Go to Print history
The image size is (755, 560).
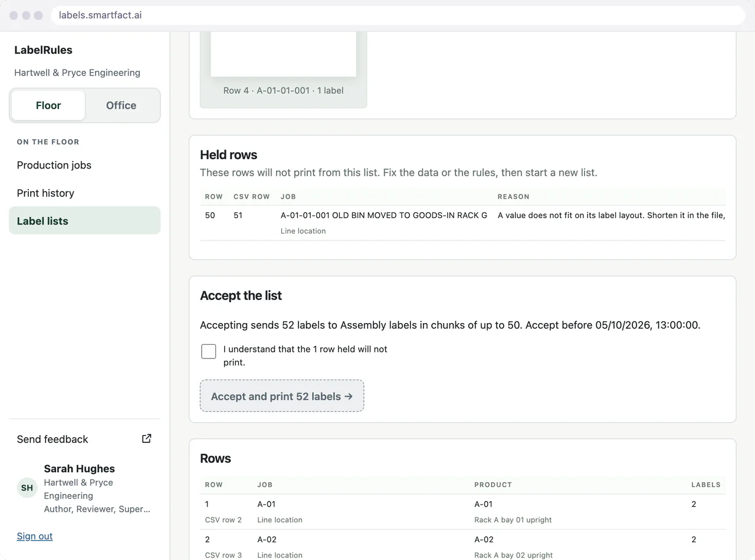click(85, 193)
